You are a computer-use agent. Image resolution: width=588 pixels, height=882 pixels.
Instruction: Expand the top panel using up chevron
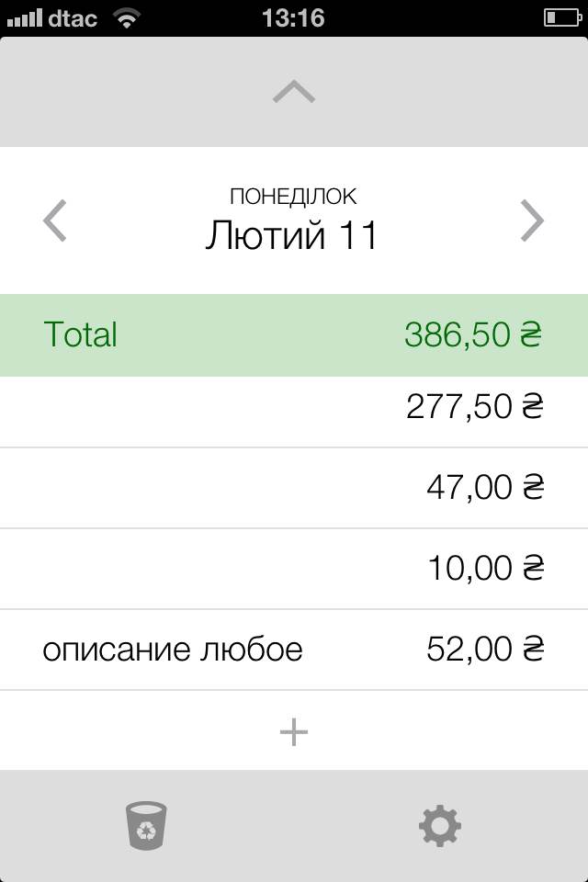coord(294,92)
